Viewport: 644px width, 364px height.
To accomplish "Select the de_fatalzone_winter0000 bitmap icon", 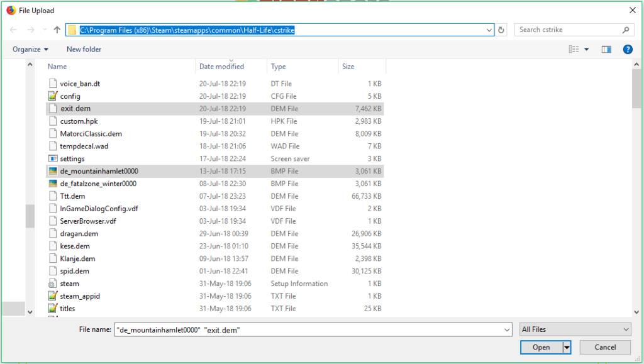I will click(x=53, y=184).
